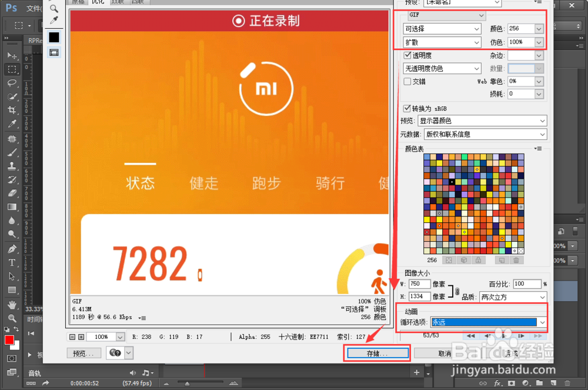Open the 元数据 版权和联系信息 dropdown
588x390 pixels.
pos(486,134)
